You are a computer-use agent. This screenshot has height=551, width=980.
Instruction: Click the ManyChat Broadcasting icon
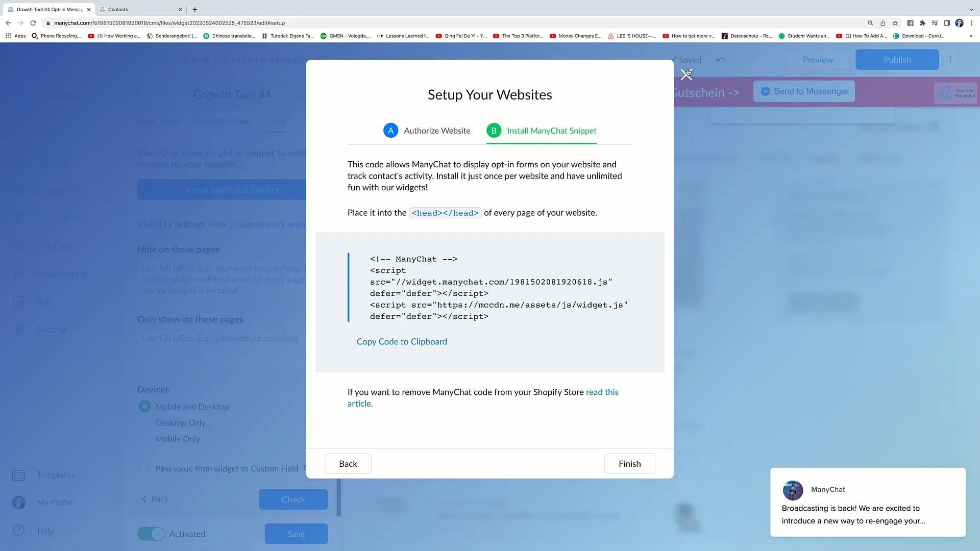tap(18, 274)
